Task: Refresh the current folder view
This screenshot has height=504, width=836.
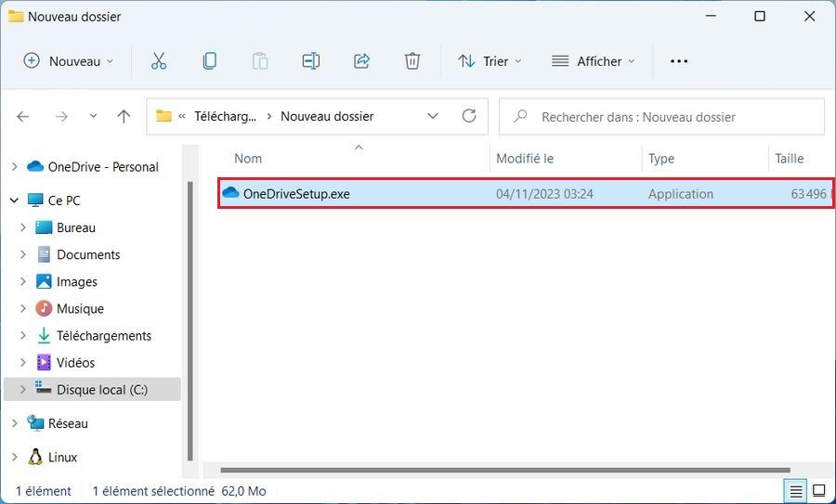Action: 469,116
